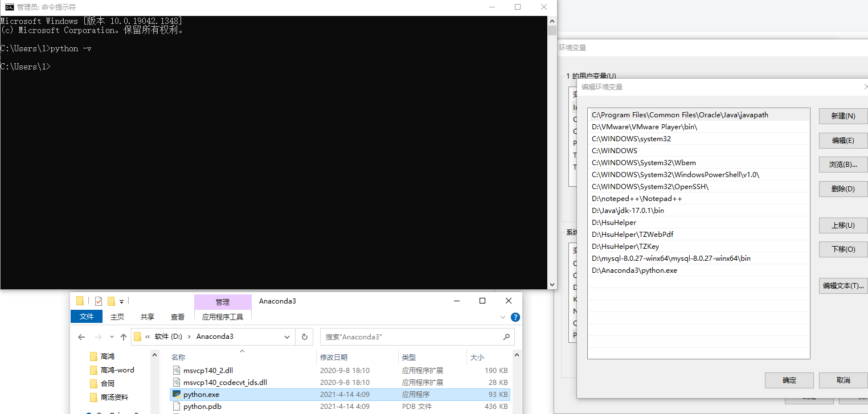Select C:\WINDOWS\system32 path entry
Viewport: 868px width, 414px height.
click(x=699, y=139)
